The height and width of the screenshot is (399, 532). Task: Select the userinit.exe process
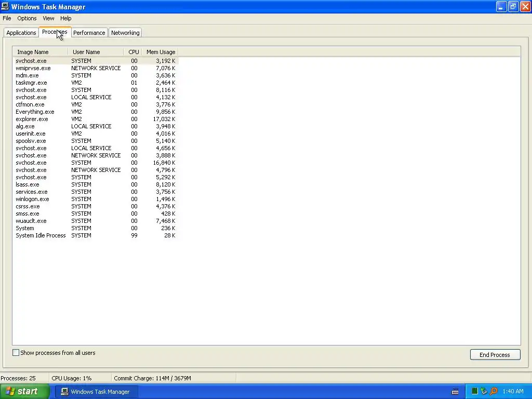click(96, 134)
